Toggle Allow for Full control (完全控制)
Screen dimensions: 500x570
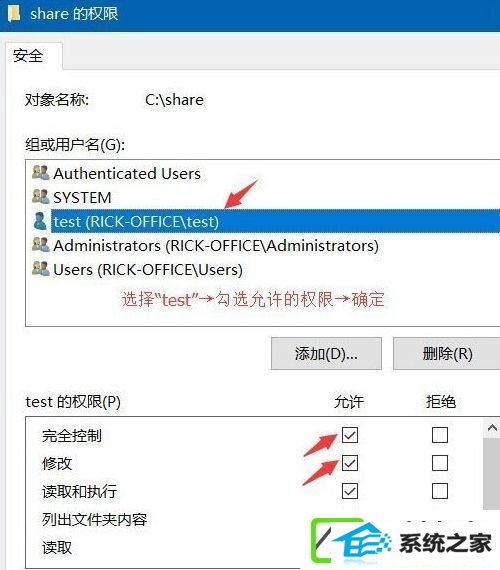[x=350, y=435]
